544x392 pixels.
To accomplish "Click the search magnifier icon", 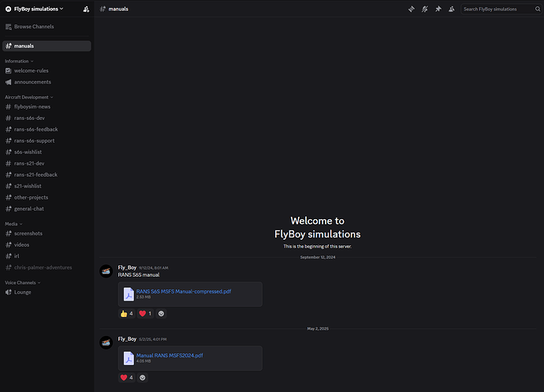I will (x=538, y=9).
